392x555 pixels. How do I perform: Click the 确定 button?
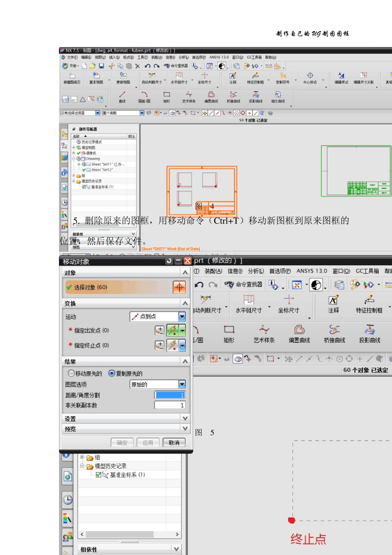pos(122,443)
